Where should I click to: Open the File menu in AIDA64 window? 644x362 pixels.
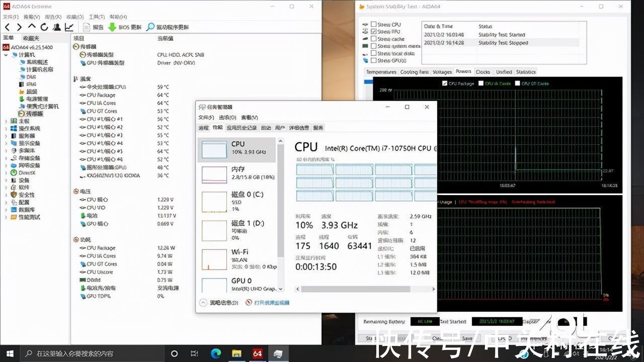11,17
